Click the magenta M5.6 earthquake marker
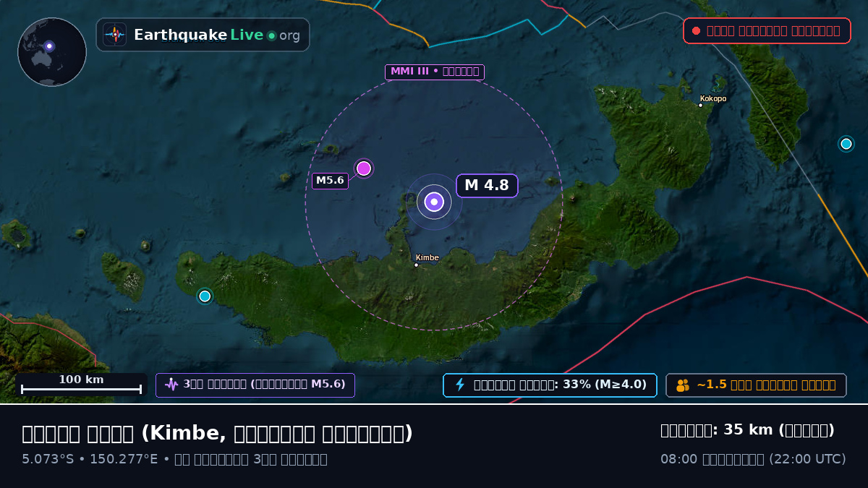 coord(364,168)
